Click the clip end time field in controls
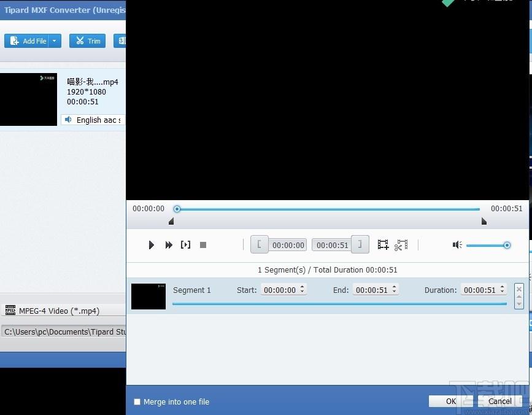Viewport: 532px width, 415px height. [332, 245]
